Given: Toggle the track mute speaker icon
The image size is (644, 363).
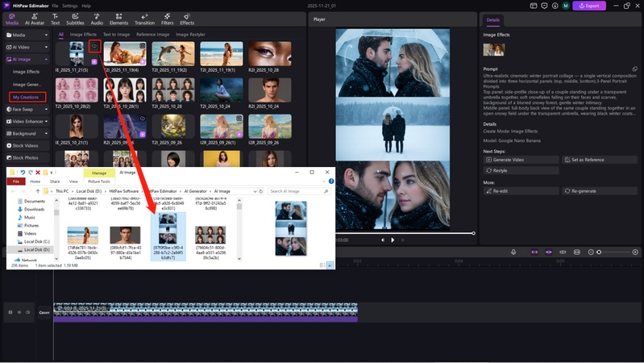Looking at the screenshot, I should point(19,312).
